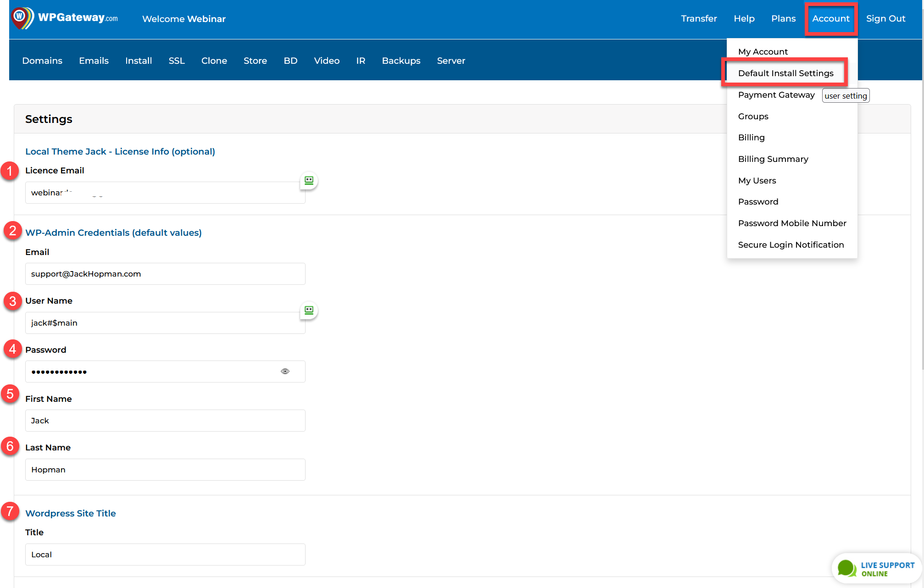Choose Billing Summary in Account menu
The width and height of the screenshot is (924, 588).
coord(773,159)
